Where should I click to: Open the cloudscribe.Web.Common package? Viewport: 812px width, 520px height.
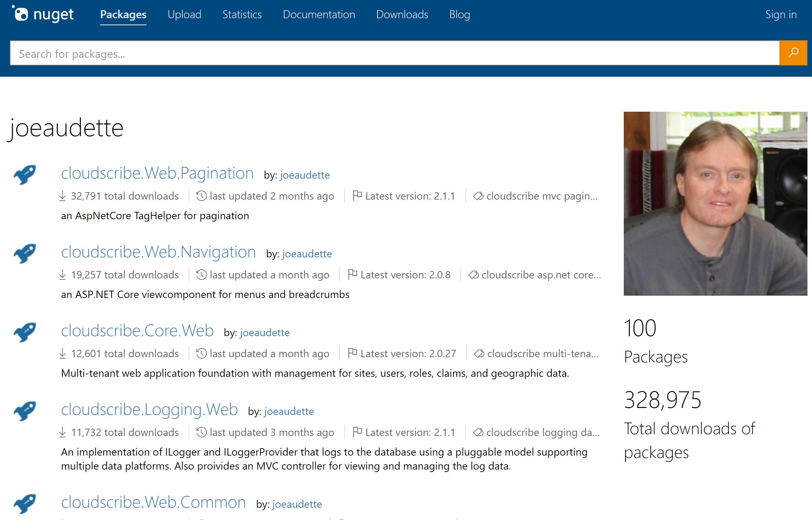[x=153, y=502]
